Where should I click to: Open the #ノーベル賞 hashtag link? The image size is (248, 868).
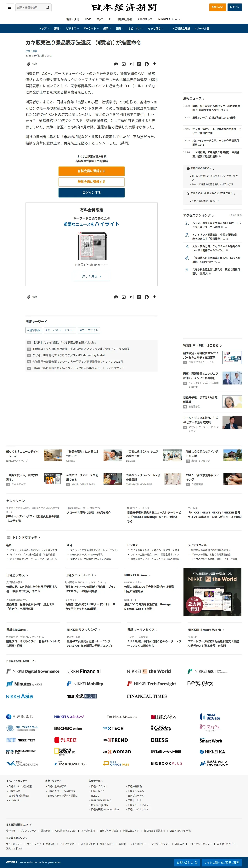(x=202, y=29)
